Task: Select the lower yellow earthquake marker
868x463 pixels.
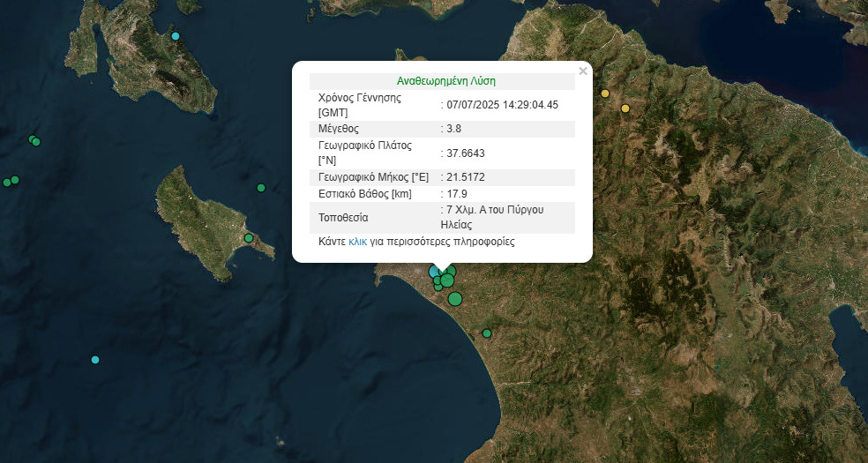Action: pos(625,108)
